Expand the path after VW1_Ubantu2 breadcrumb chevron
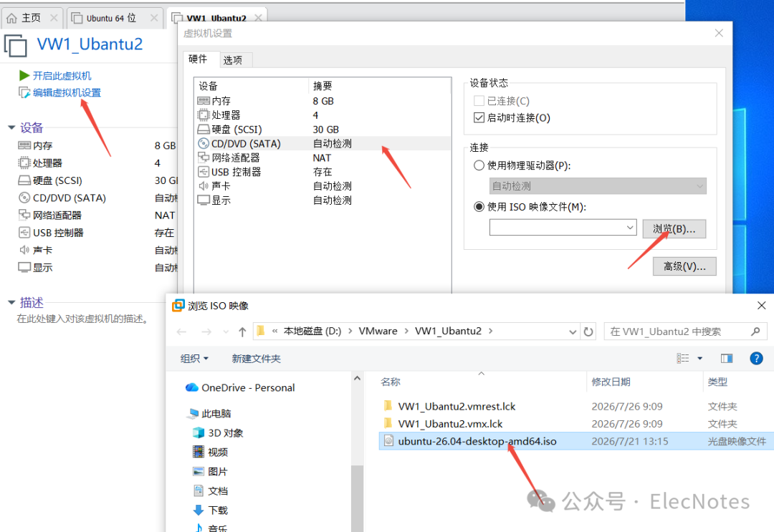This screenshot has width=774, height=532. 491,332
